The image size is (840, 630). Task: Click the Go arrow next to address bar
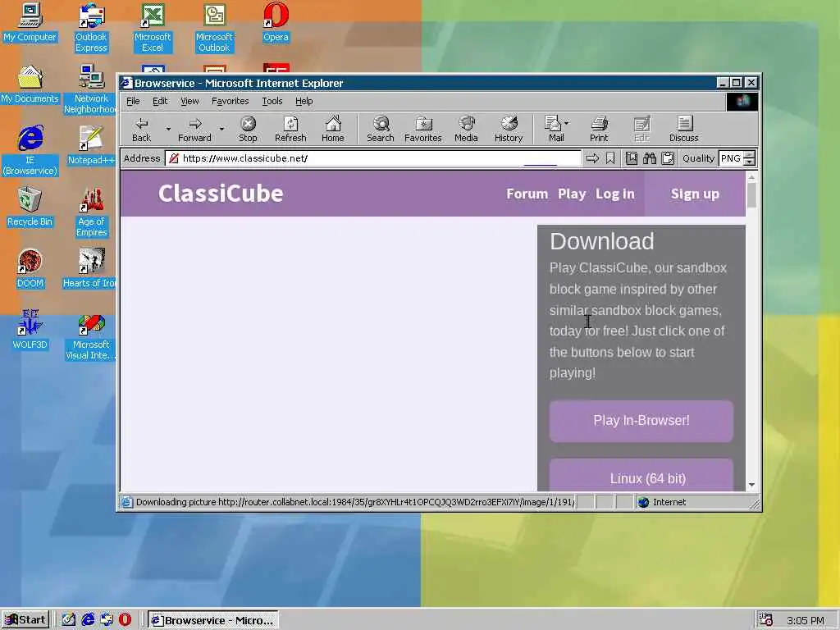[x=592, y=158]
